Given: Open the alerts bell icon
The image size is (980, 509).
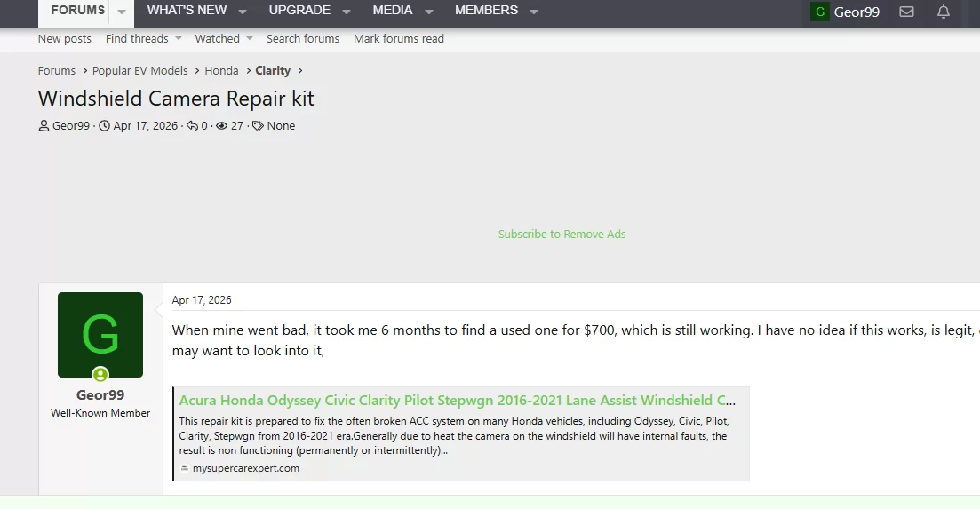Looking at the screenshot, I should 943,12.
